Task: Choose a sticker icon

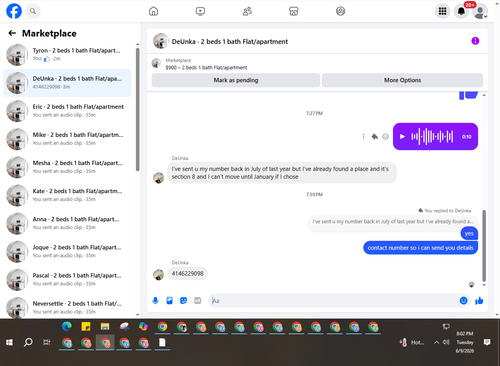Action: click(183, 301)
